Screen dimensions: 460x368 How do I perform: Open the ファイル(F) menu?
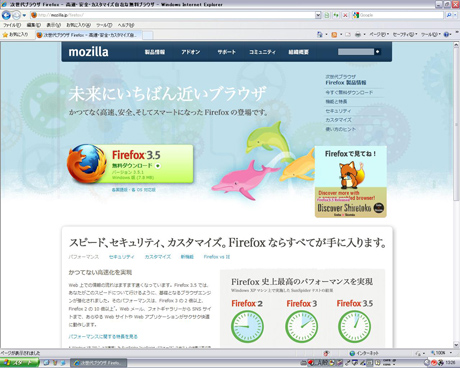pos(12,25)
